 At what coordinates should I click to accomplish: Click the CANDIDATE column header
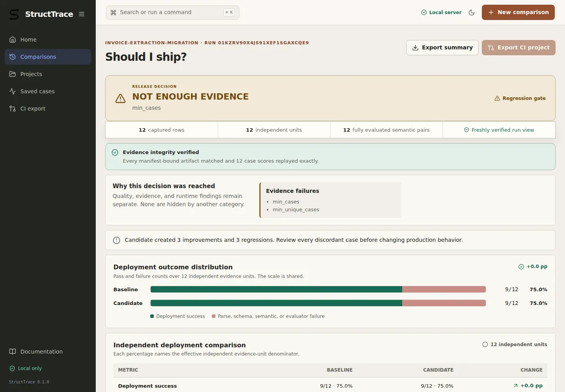pos(438,370)
